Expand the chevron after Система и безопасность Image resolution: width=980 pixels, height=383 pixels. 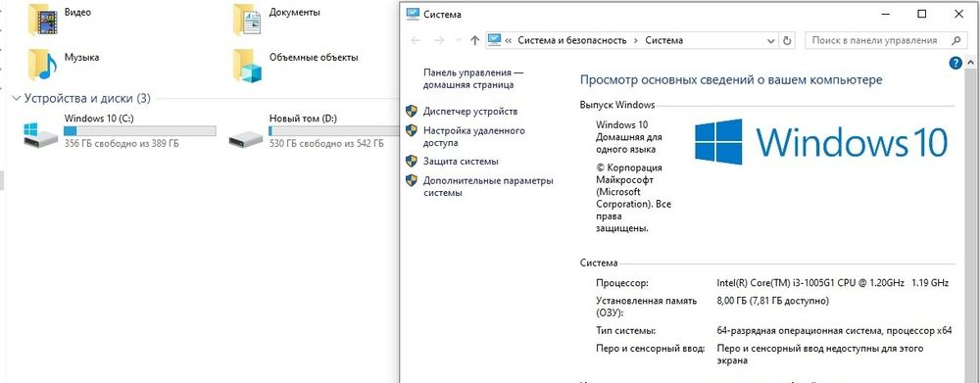tap(636, 40)
